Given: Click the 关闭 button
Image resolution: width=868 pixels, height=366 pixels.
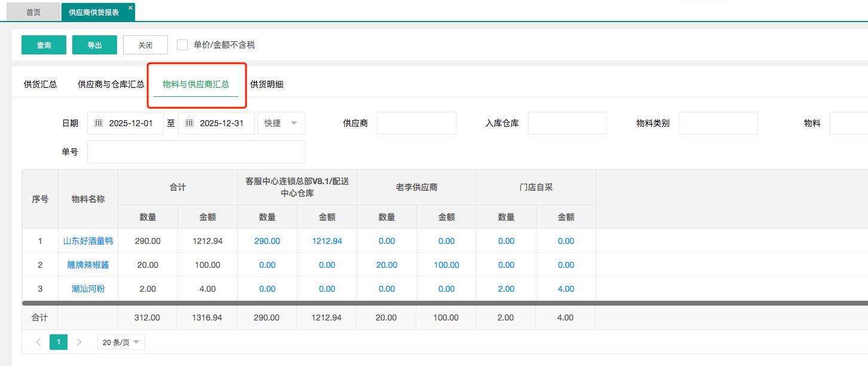Looking at the screenshot, I should (x=145, y=45).
